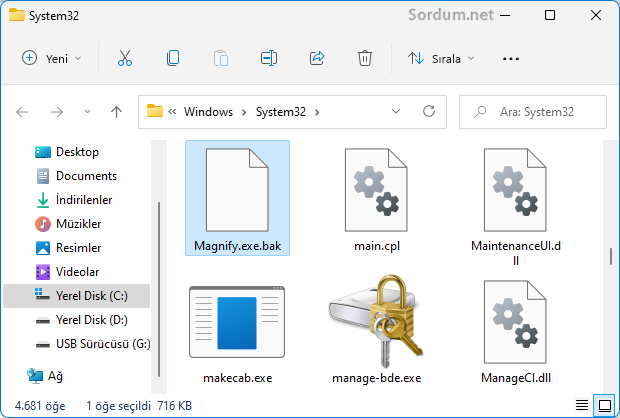The height and width of the screenshot is (418, 620).
Task: Click the makecab.exe filename label
Action: click(x=237, y=378)
